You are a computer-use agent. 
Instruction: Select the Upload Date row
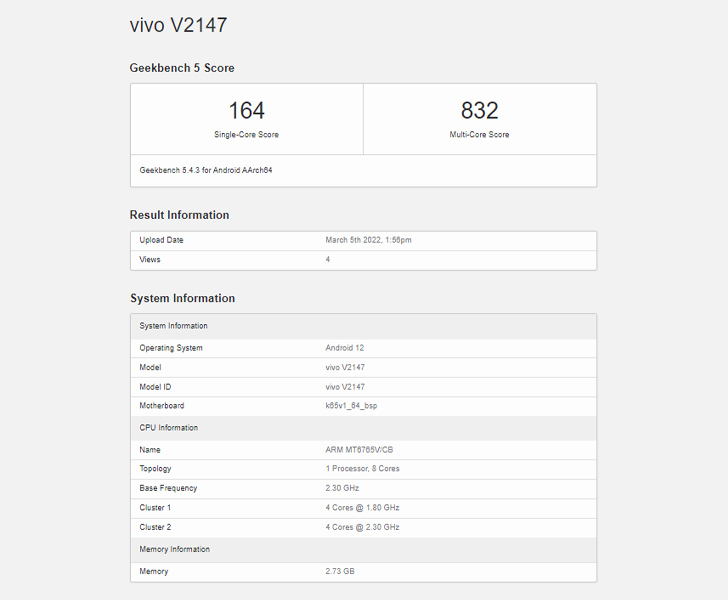point(364,241)
